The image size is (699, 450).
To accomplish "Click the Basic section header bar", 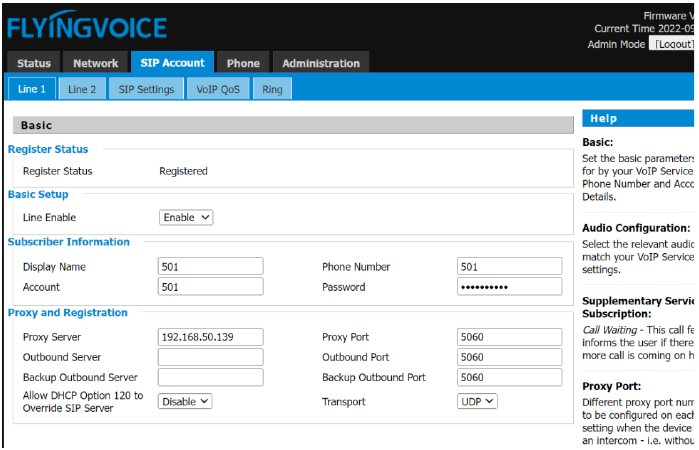I will pyautogui.click(x=293, y=125).
